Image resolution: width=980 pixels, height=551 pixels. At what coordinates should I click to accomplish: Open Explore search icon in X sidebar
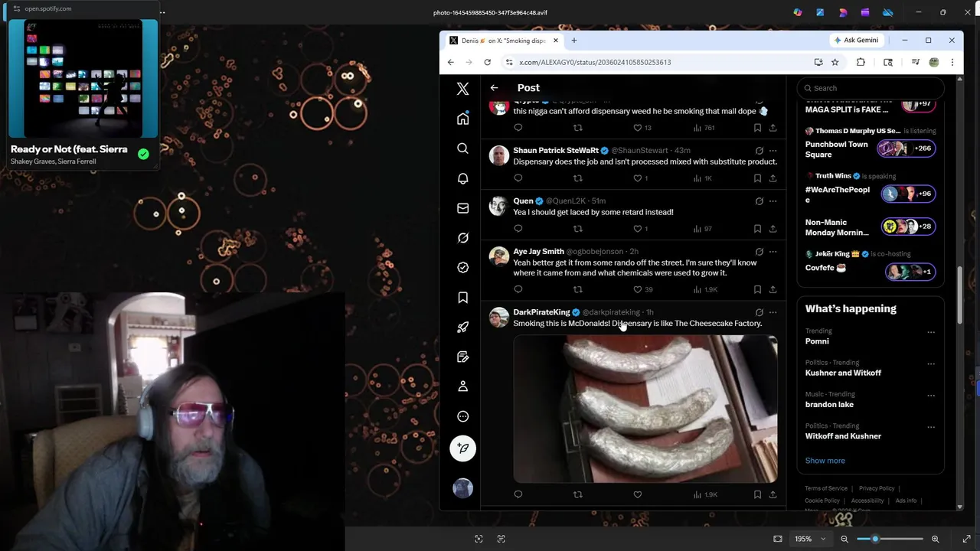462,148
